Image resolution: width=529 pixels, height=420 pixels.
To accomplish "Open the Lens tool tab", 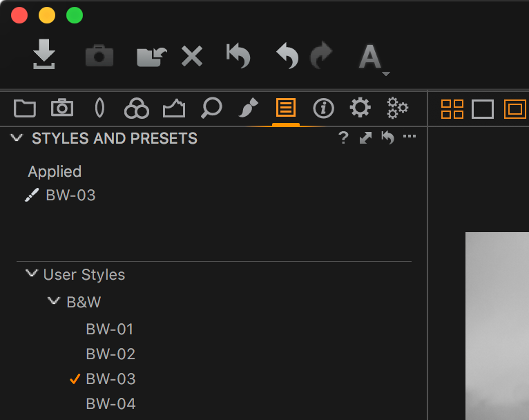I will [x=99, y=108].
